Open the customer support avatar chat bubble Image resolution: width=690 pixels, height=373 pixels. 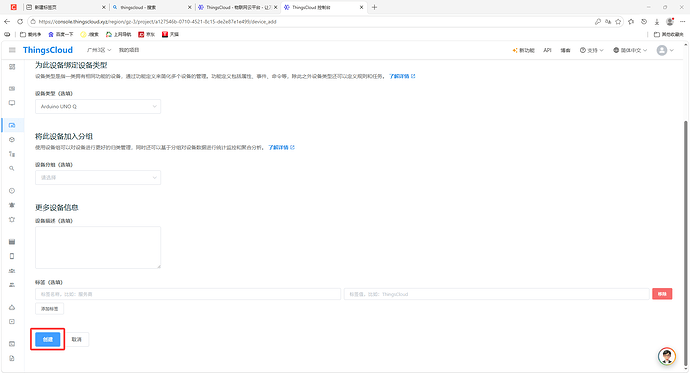tap(667, 356)
